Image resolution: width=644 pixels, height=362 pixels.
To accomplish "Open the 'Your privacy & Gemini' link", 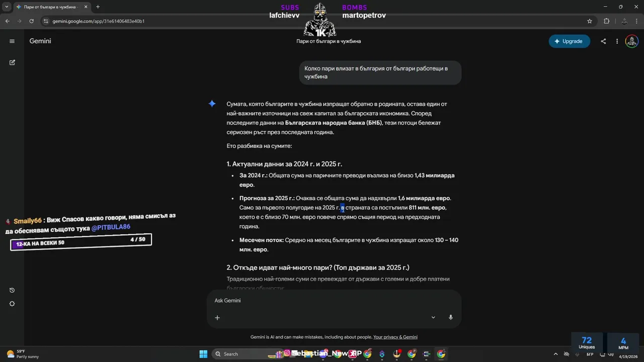I will [x=395, y=337].
